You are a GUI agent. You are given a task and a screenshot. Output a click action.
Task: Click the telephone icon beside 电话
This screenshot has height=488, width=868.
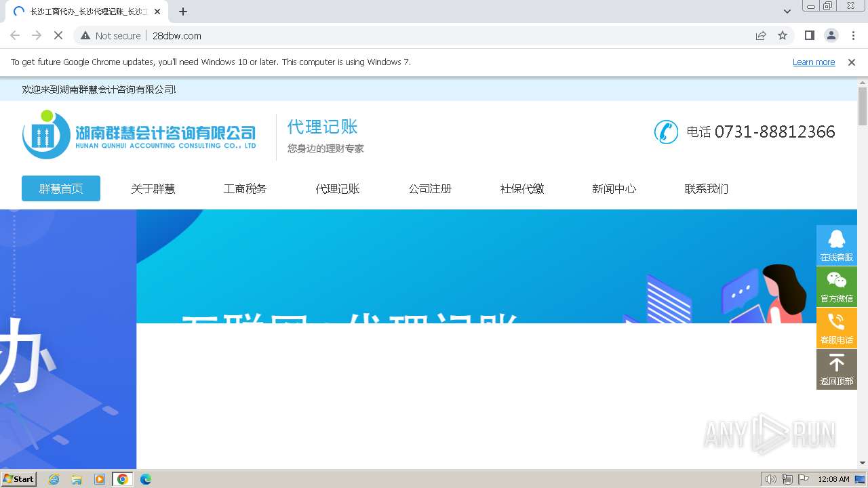click(x=666, y=131)
